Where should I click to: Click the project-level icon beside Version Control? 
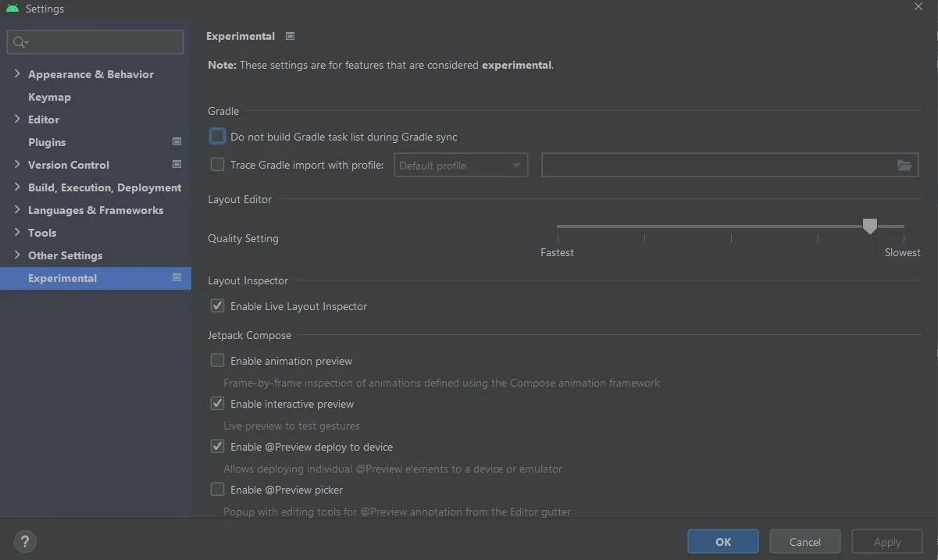pyautogui.click(x=177, y=165)
